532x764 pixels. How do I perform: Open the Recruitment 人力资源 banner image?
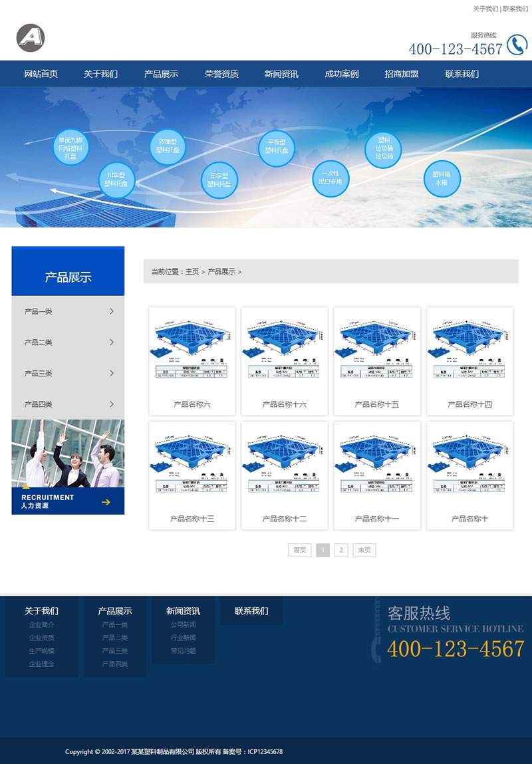pos(68,467)
